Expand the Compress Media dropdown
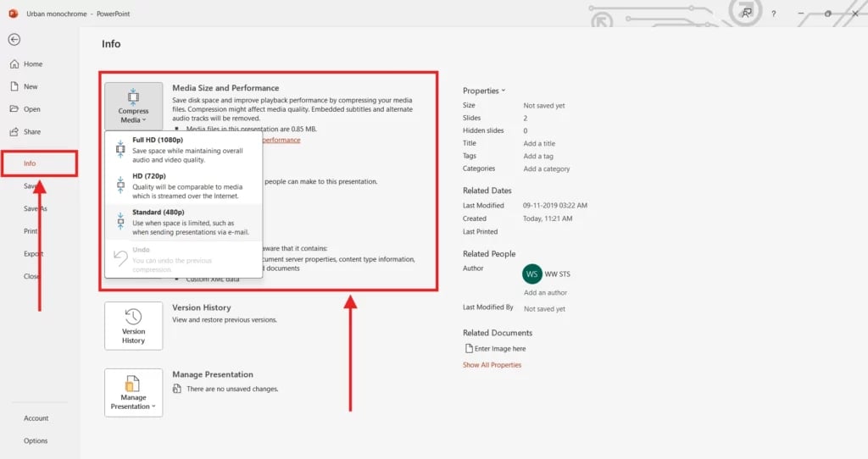 pyautogui.click(x=133, y=106)
